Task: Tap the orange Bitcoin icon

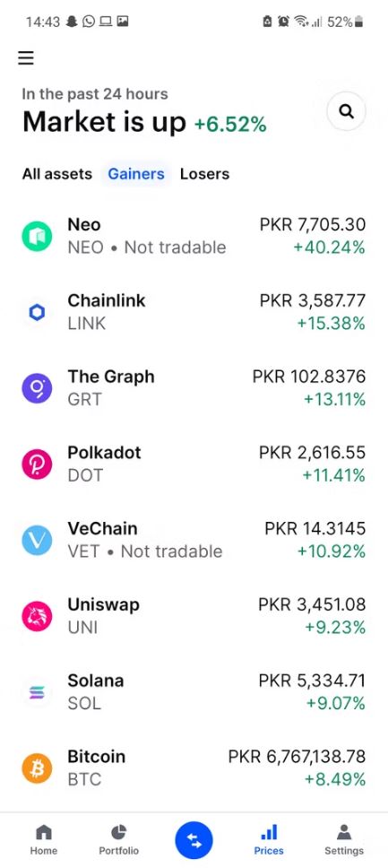Action: (x=37, y=768)
